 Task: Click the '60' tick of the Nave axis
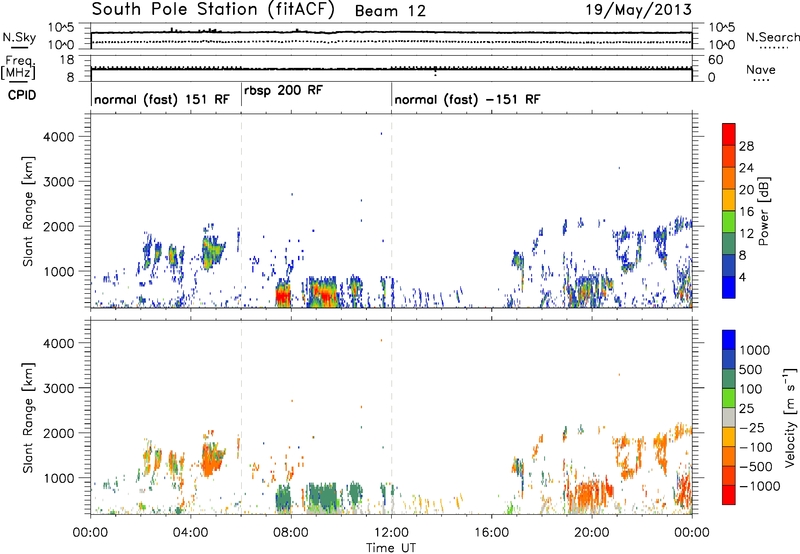[x=715, y=60]
